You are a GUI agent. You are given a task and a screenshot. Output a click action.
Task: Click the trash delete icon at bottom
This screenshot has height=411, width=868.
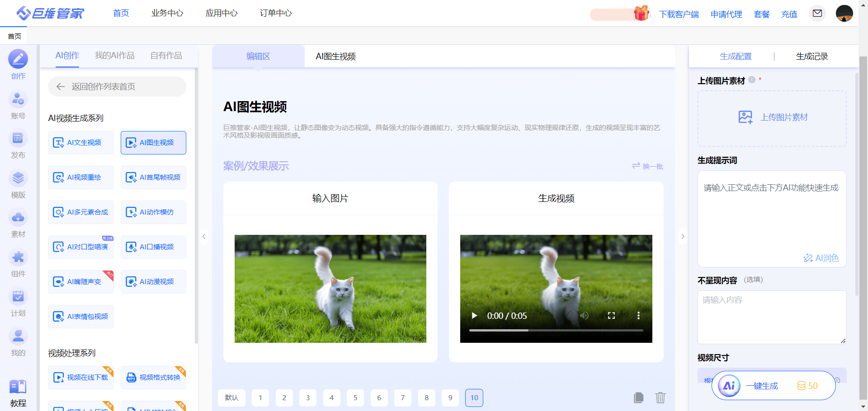click(660, 397)
